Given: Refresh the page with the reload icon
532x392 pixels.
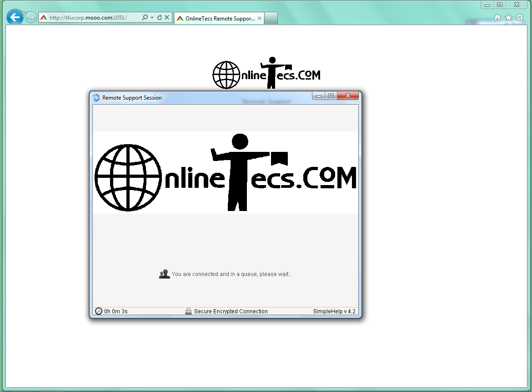Looking at the screenshot, I should (x=160, y=17).
